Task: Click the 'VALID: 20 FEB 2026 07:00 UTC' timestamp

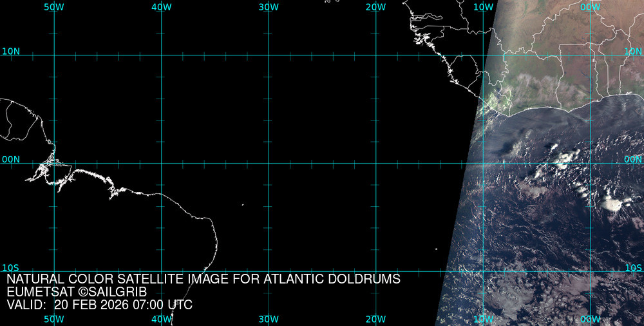Action: (x=99, y=305)
